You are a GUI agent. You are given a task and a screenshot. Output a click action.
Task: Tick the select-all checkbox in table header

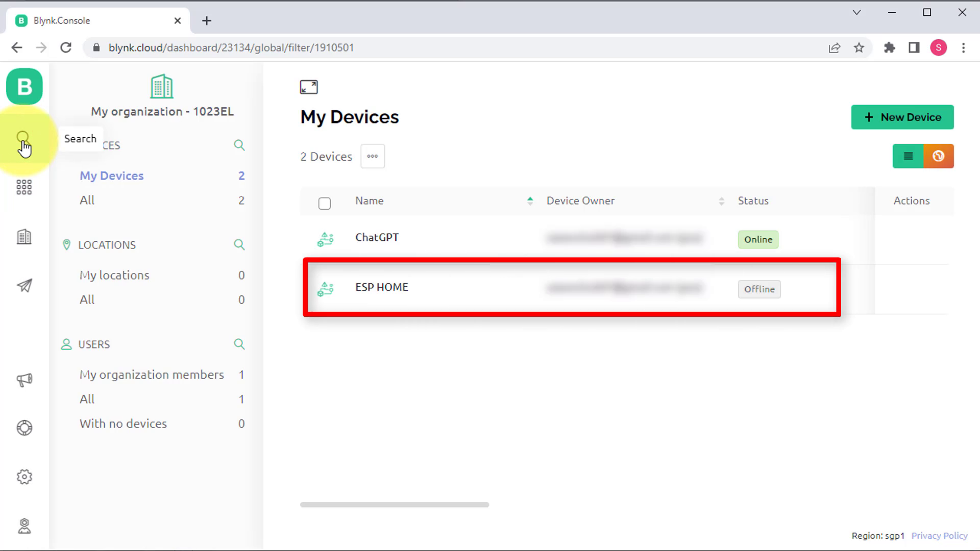324,204
